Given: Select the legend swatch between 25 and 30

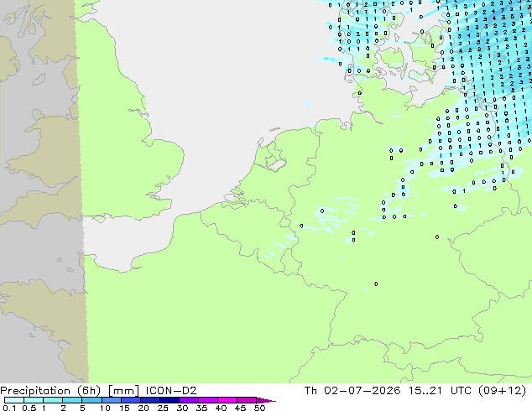Looking at the screenshot, I should [x=170, y=400].
